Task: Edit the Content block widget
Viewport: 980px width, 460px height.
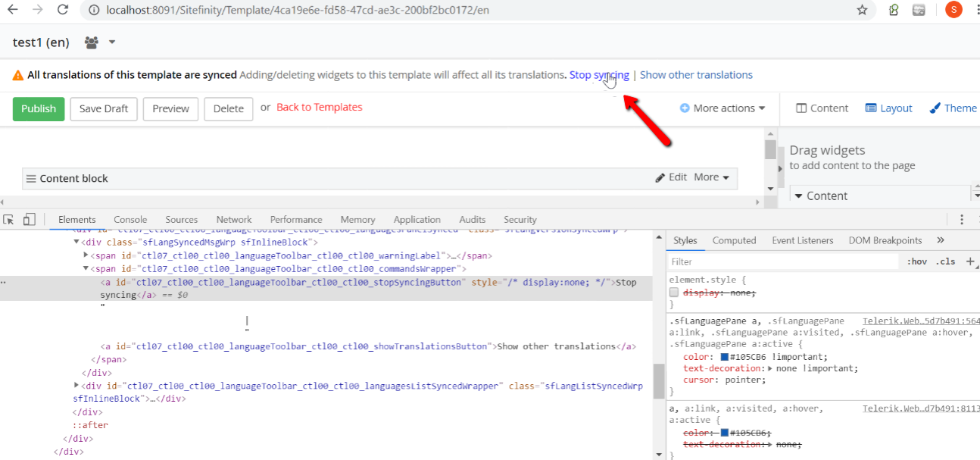Action: pos(671,177)
